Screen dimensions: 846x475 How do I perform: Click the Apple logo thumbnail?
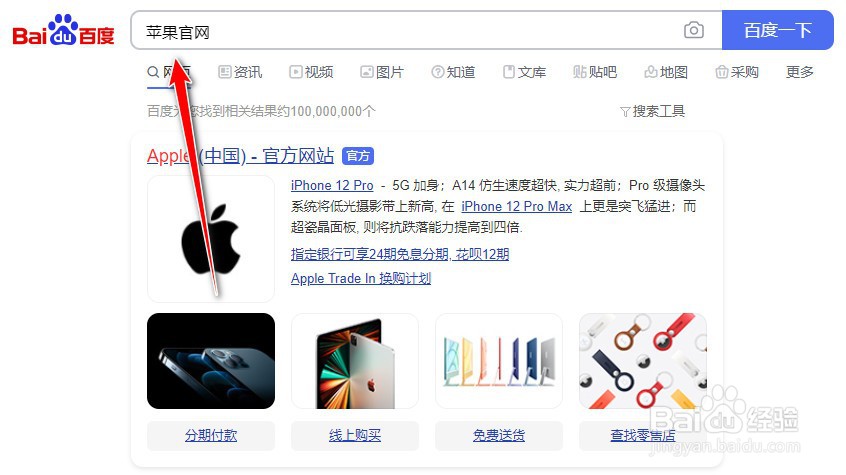tap(211, 239)
